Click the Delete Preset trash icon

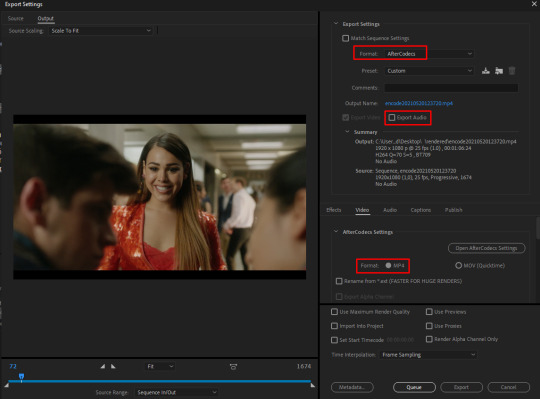[x=512, y=71]
